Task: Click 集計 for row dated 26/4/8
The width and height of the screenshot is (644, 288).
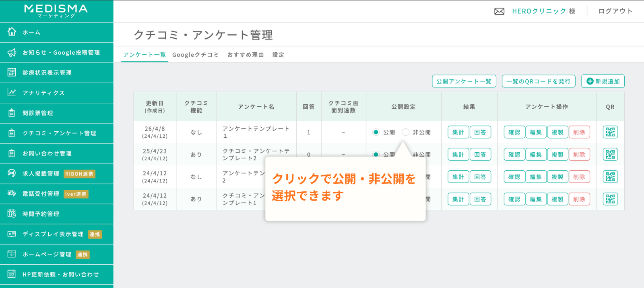Action: [458, 132]
